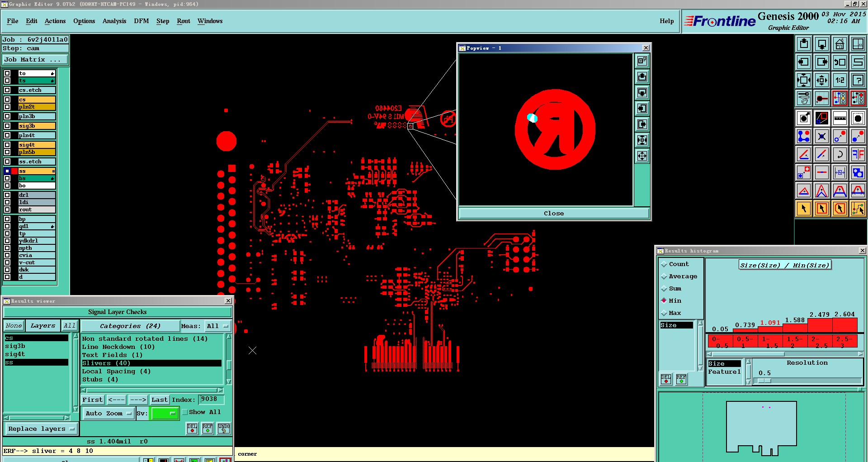
Task: Open the Meas All dropdown
Action: [218, 326]
